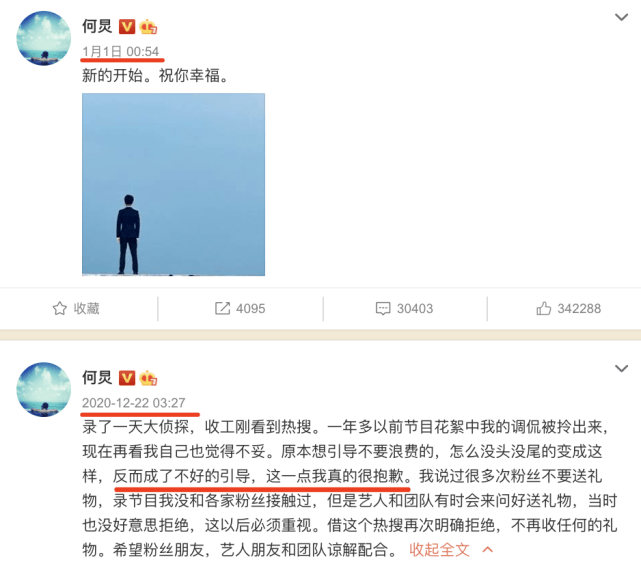Open second post's chevron dropdown menu

click(x=621, y=369)
